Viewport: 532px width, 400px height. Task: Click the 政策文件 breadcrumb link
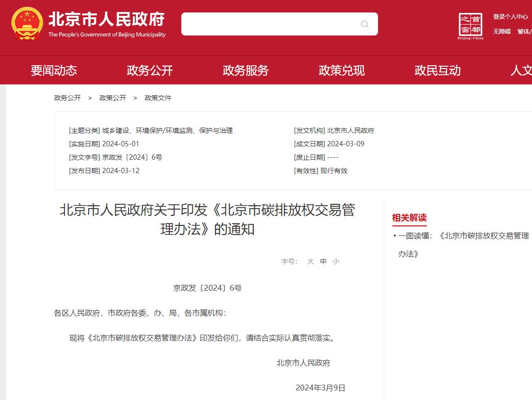[x=158, y=98]
